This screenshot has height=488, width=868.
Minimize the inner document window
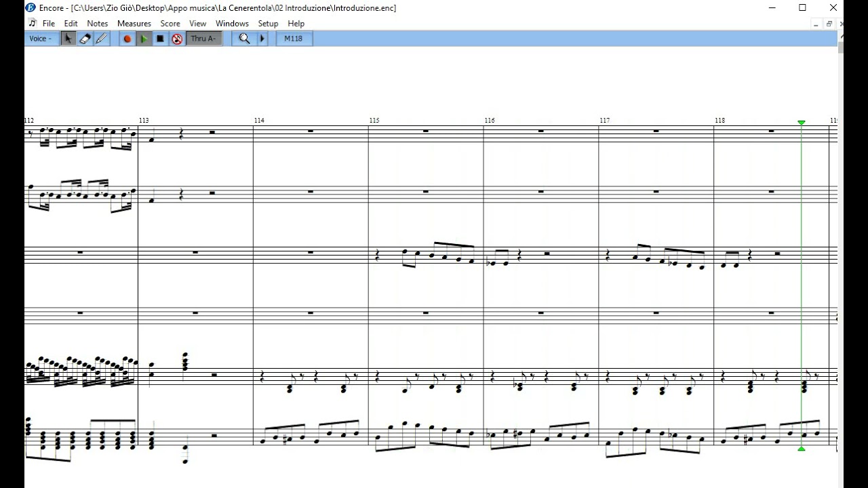click(816, 24)
